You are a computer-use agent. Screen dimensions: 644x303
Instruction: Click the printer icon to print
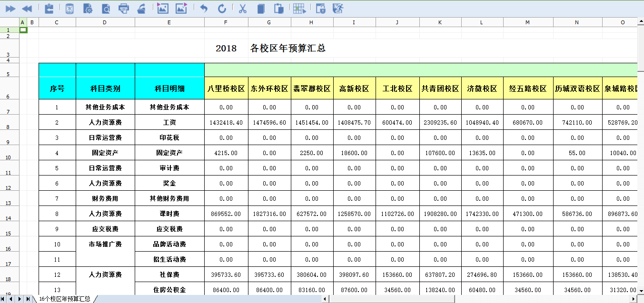123,8
